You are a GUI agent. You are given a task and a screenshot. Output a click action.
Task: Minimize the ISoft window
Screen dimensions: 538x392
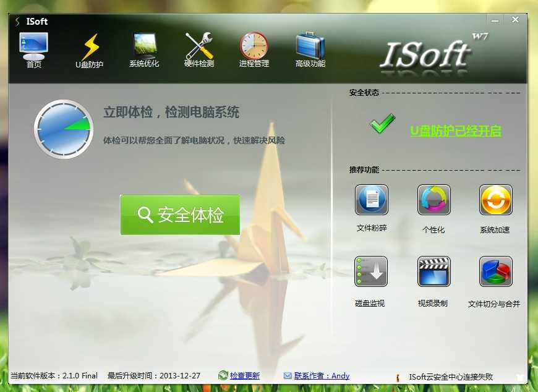495,20
